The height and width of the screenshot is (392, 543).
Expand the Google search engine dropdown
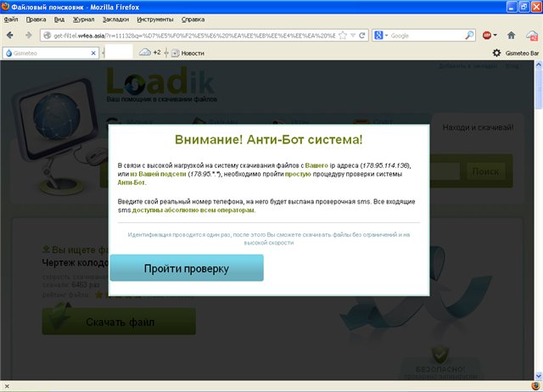386,36
